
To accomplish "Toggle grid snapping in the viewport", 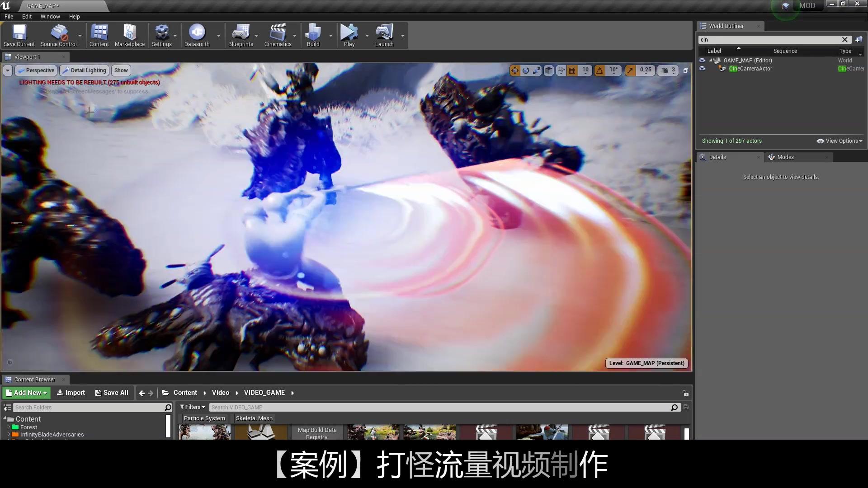I will (572, 70).
